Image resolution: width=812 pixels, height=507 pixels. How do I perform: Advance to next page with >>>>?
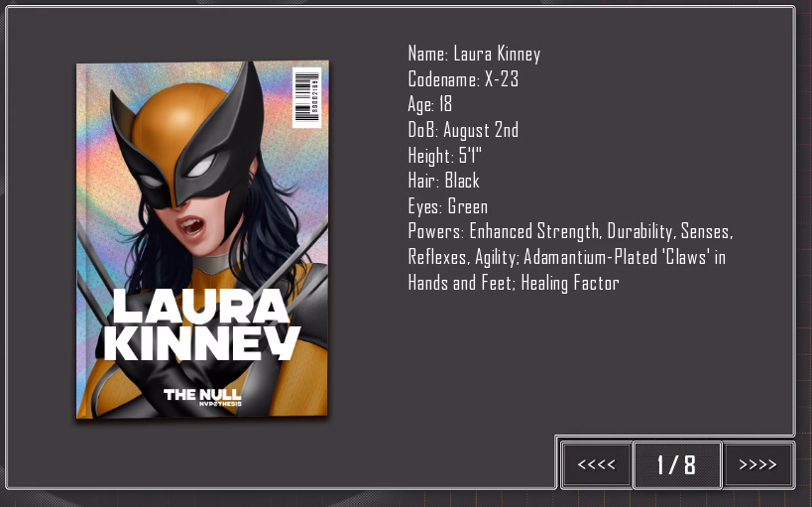757,464
